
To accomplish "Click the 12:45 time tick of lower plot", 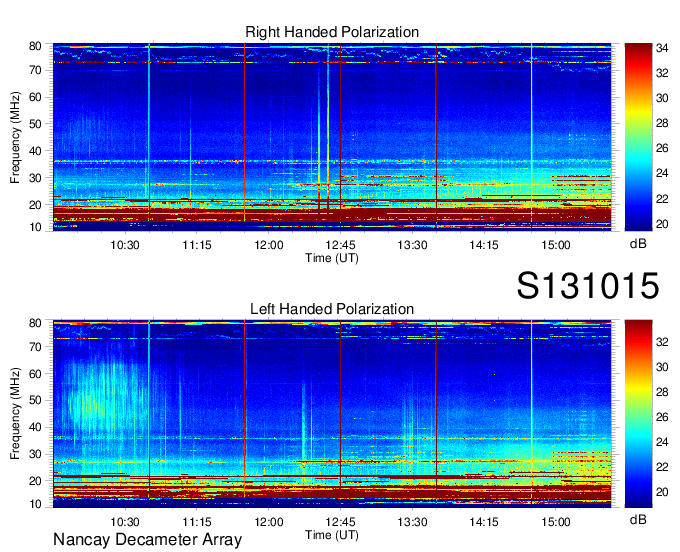I will pos(340,522).
